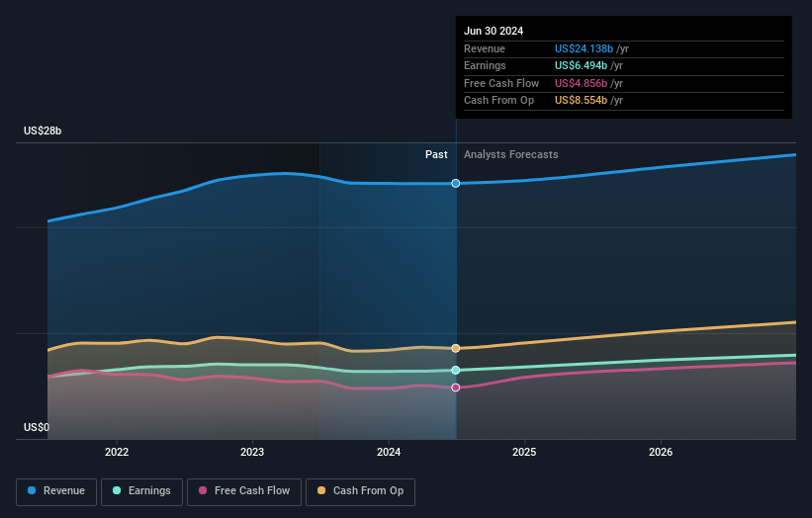Click the US$28b y-axis label
The width and height of the screenshot is (812, 518).
tap(43, 130)
